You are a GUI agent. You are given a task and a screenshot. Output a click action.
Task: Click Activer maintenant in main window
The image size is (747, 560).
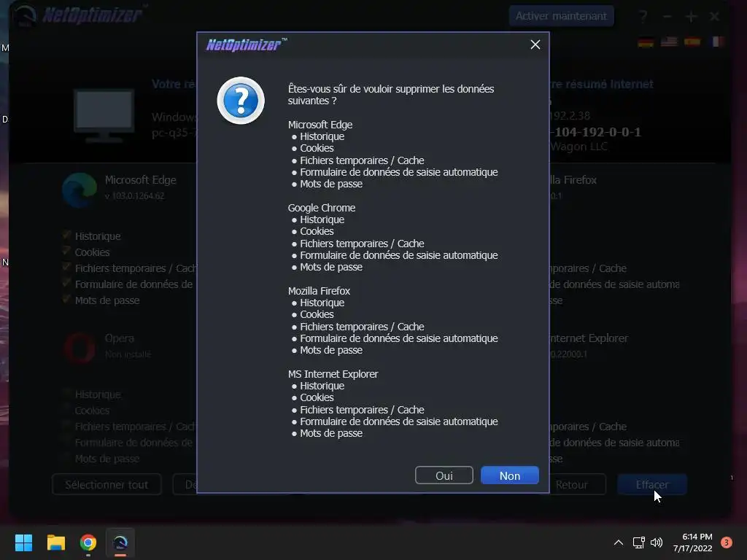[x=561, y=16]
